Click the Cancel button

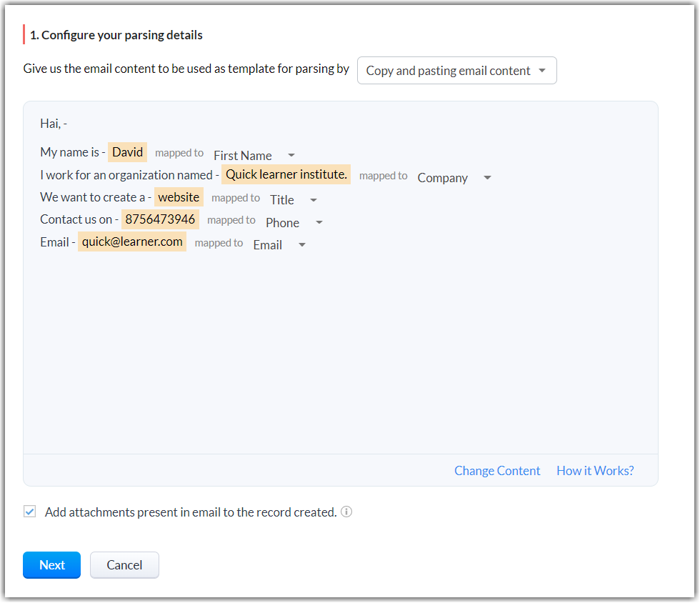pos(124,564)
